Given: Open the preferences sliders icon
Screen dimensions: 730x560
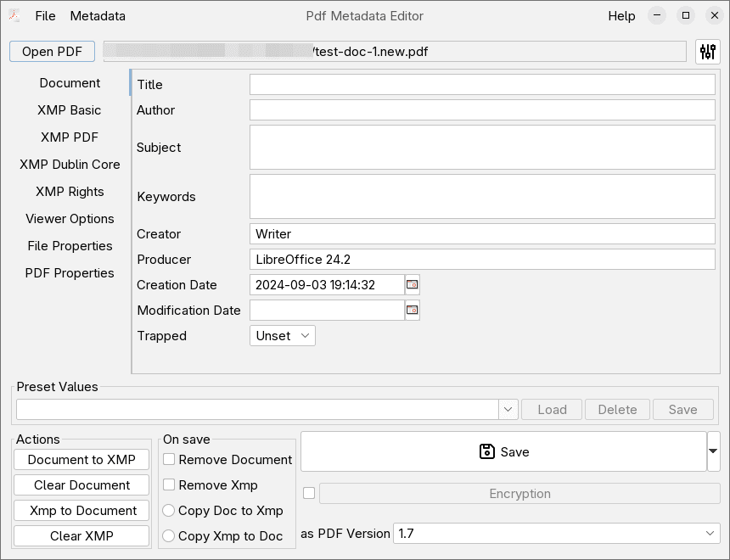Looking at the screenshot, I should [707, 52].
